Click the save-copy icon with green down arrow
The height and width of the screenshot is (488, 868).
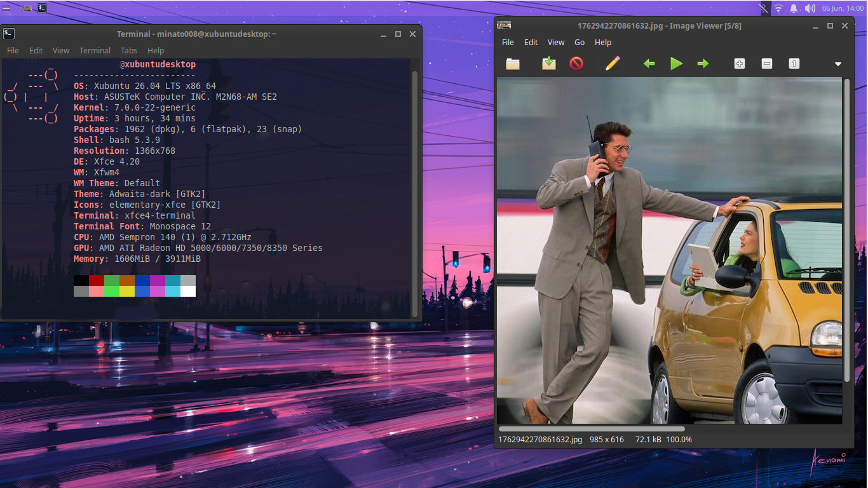(x=549, y=64)
